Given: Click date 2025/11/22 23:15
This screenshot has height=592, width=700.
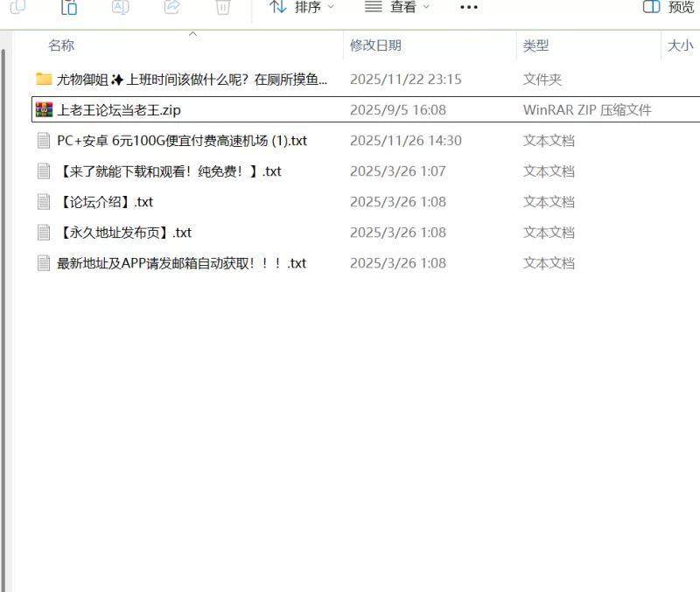Looking at the screenshot, I should [x=405, y=80].
